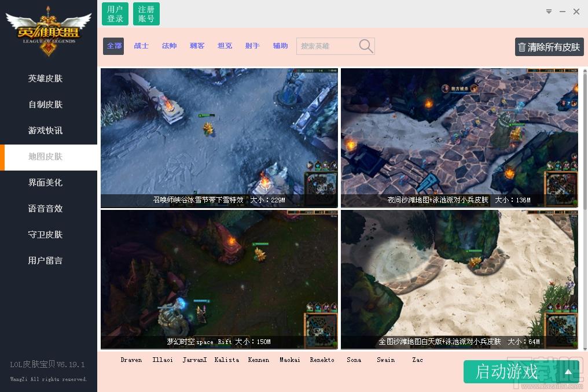Select the 梦幻时空 space Rift map thumbnail

pos(219,280)
